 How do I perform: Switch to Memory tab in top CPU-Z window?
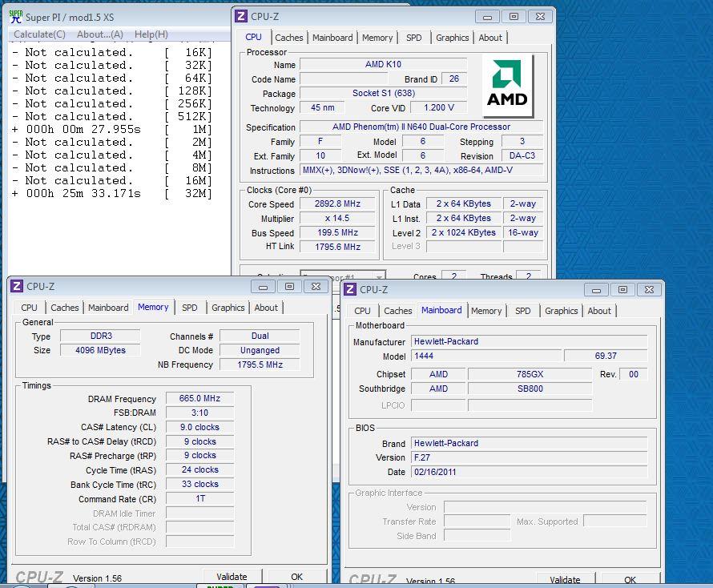coord(377,38)
